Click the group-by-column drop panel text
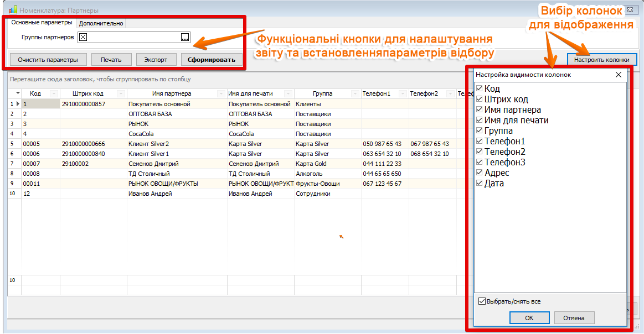 pos(101,79)
